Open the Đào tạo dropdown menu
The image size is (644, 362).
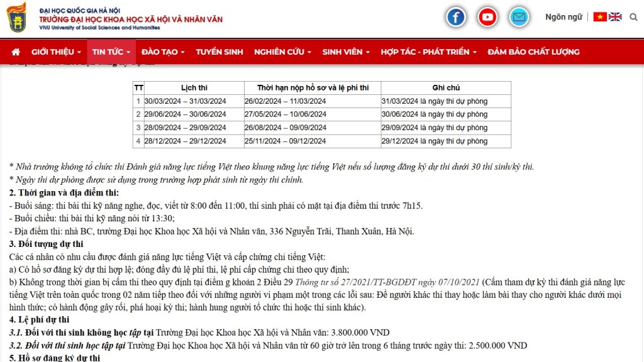163,52
